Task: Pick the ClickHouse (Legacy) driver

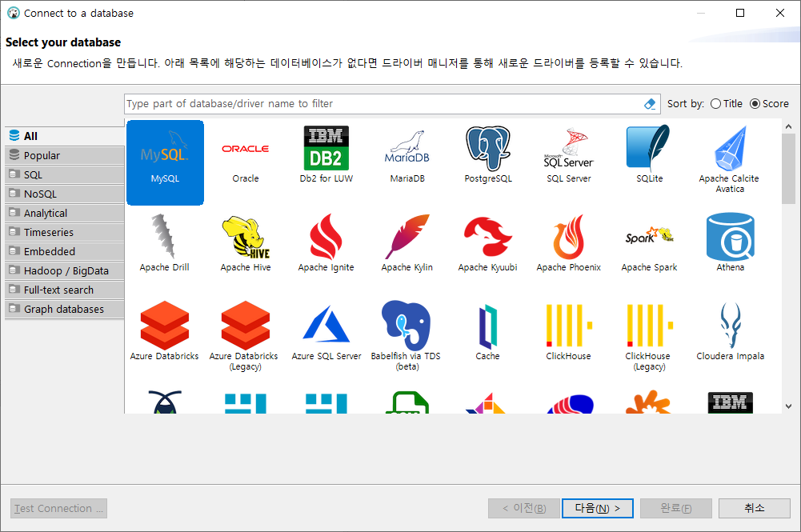Action: (x=649, y=336)
